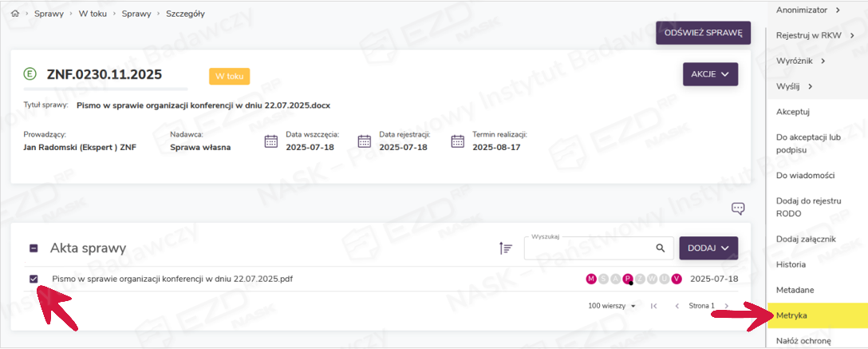Uncheck the Pismo w sprawie PDF checkbox
The width and height of the screenshot is (868, 349).
(x=34, y=279)
